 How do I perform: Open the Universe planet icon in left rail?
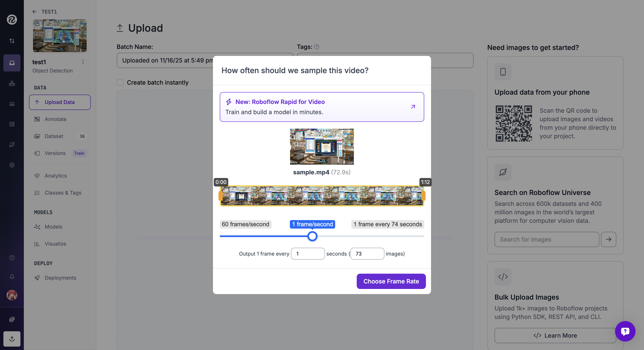[12, 145]
